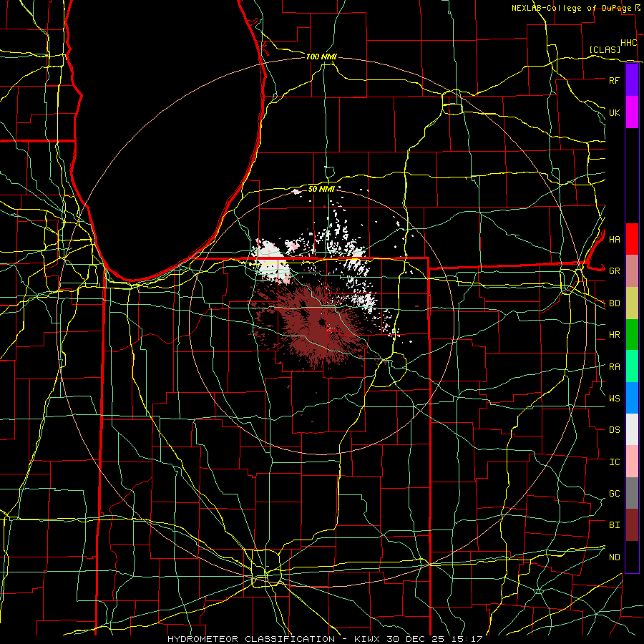Click the GR legend label
The width and height of the screenshot is (644, 644).
pos(614,271)
